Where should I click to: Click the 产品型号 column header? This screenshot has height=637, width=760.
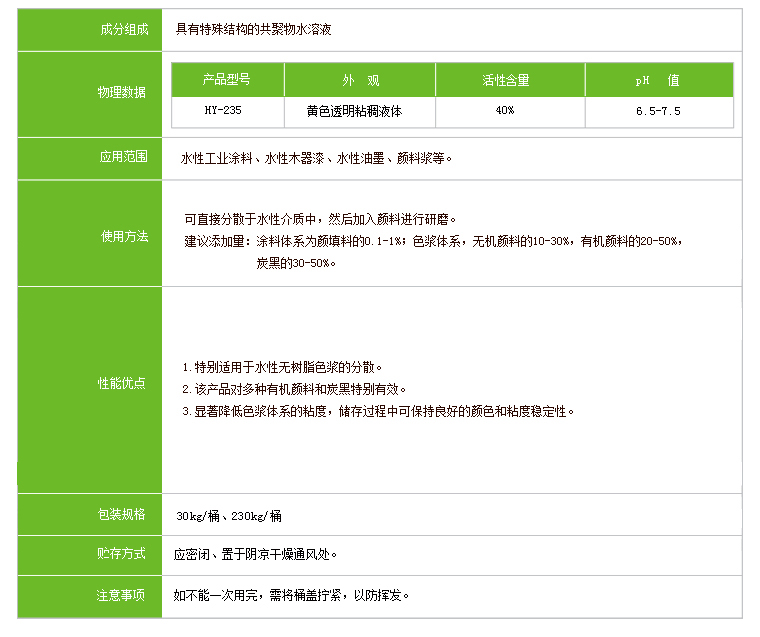click(227, 80)
